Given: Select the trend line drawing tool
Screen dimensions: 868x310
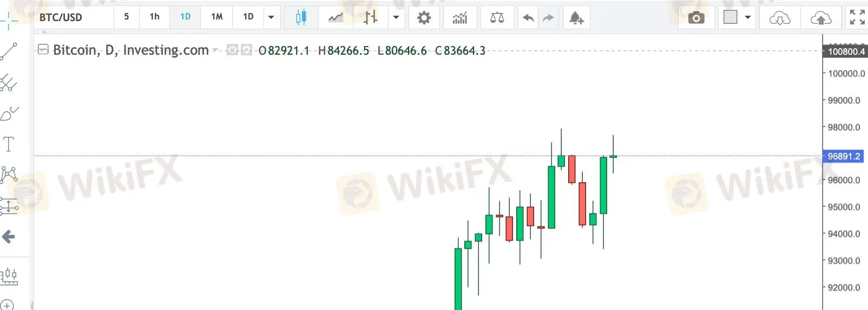Looking at the screenshot, I should 9,51.
